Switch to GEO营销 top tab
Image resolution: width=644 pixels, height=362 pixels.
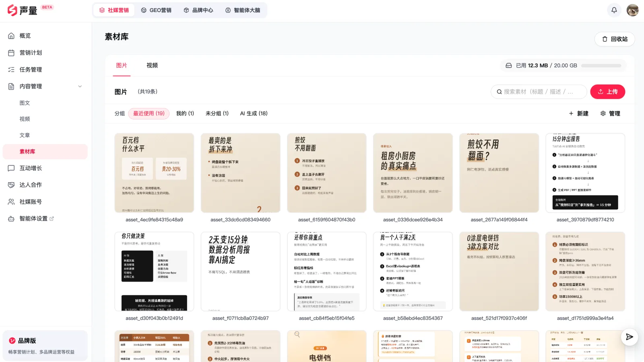click(x=156, y=10)
